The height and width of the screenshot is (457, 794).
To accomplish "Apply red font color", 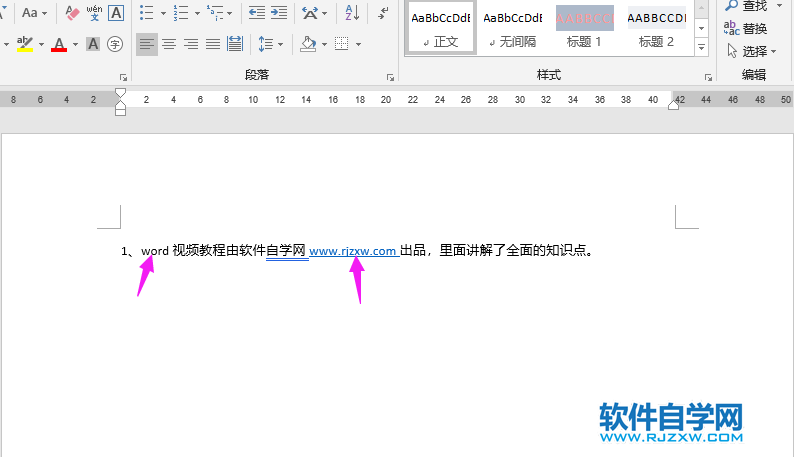I will coord(59,44).
